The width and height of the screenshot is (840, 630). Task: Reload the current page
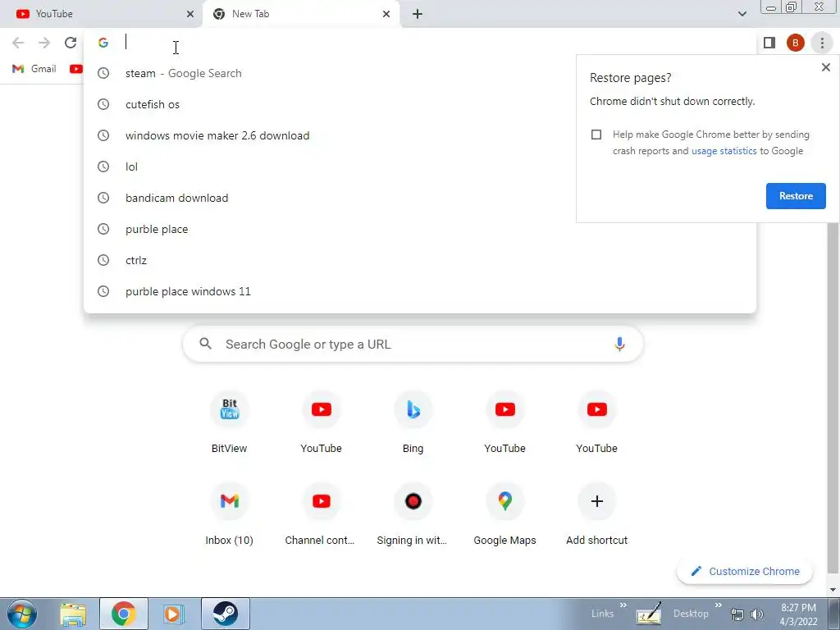[x=71, y=43]
